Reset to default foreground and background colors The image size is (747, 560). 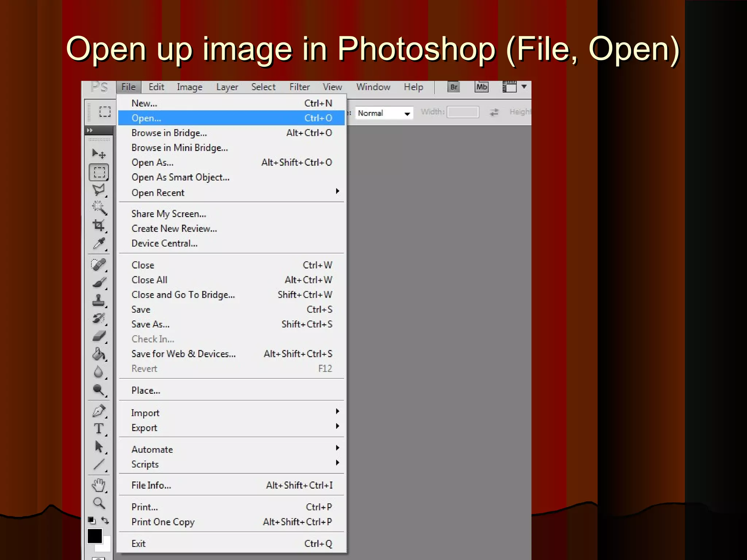(x=92, y=520)
